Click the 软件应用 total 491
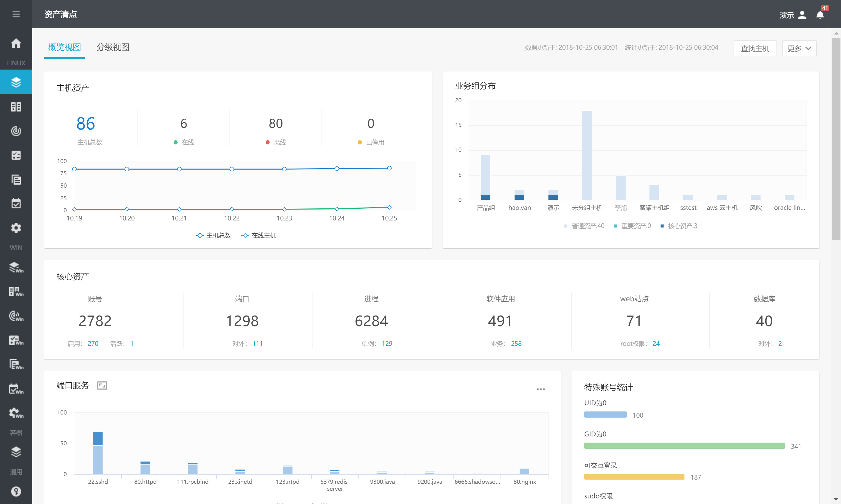The image size is (841, 504). (500, 321)
